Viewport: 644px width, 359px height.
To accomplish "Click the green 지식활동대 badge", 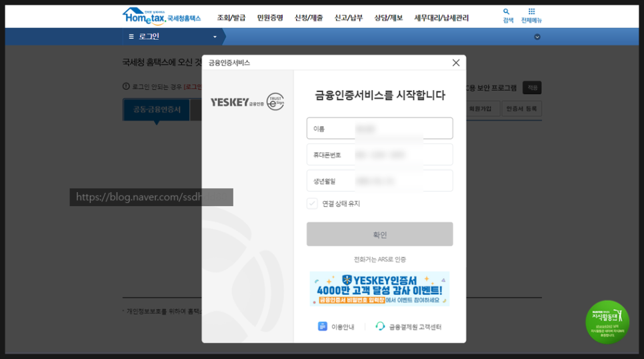I will pos(607,322).
